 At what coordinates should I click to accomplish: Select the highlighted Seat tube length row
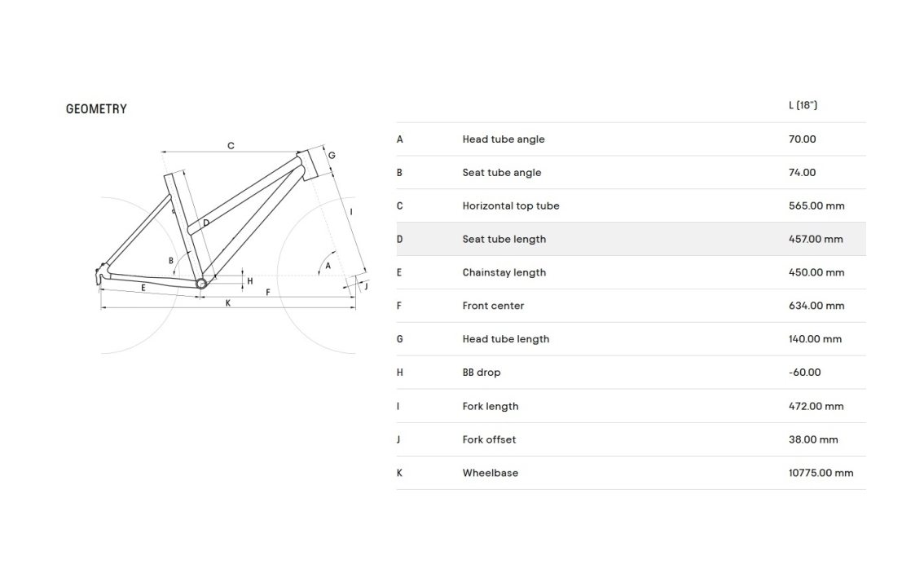click(631, 239)
